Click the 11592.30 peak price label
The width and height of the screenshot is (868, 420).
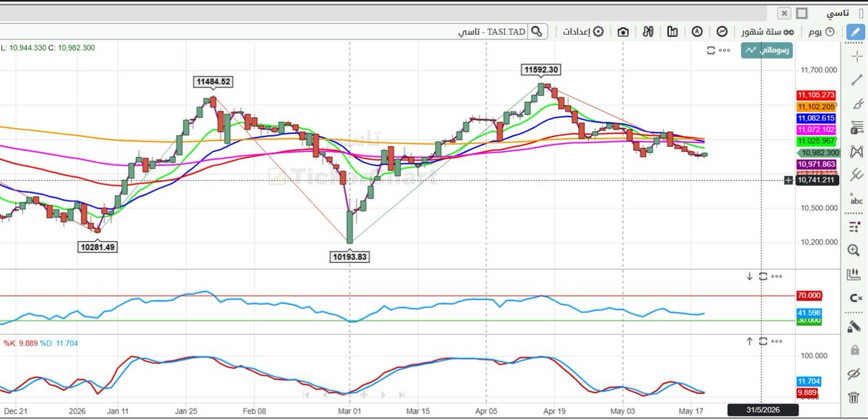541,70
